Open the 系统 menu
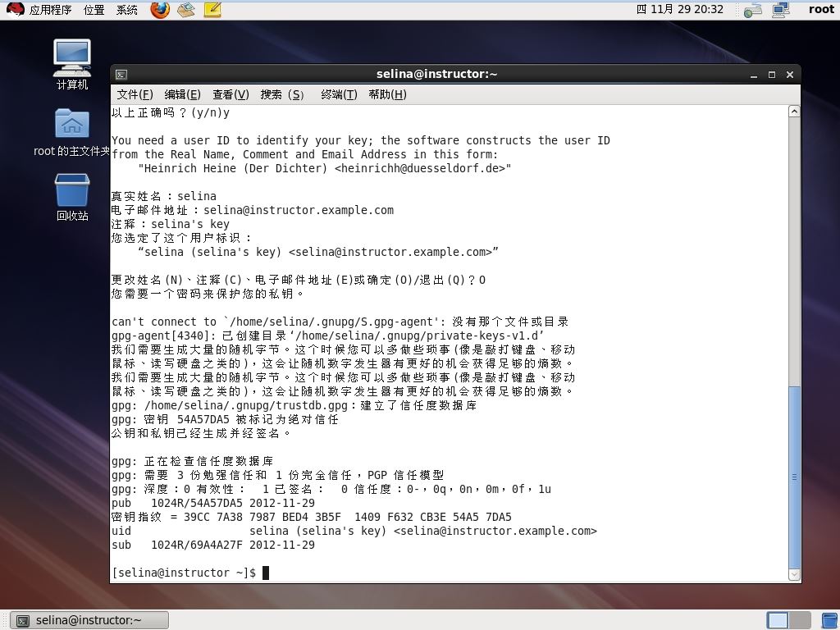 127,10
